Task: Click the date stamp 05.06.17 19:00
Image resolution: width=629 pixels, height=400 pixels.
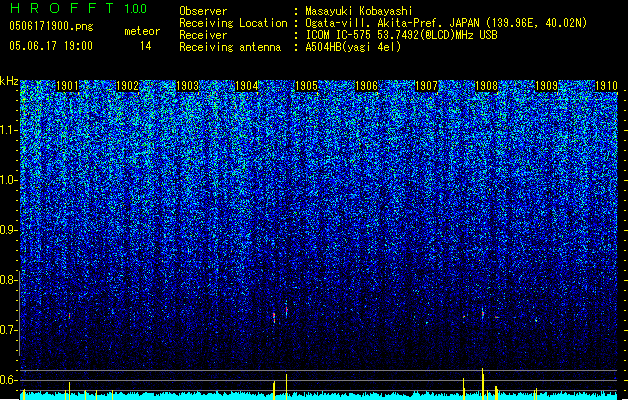Action: (x=51, y=46)
